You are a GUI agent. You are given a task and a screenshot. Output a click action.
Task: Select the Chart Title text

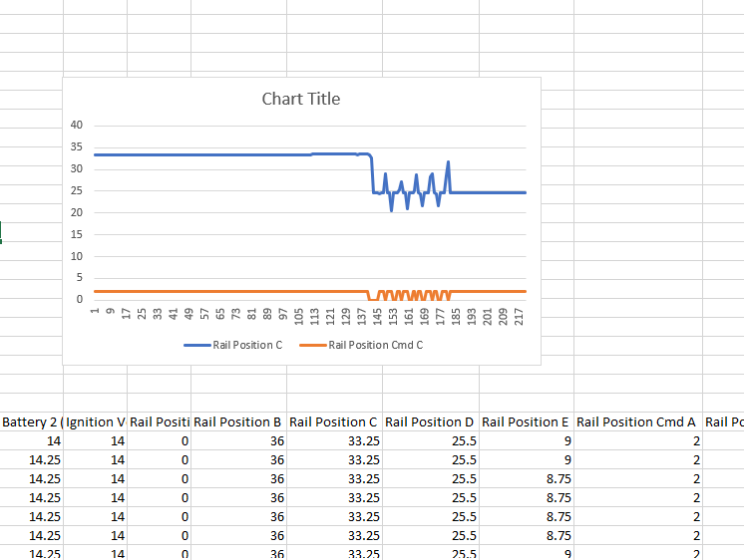300,99
